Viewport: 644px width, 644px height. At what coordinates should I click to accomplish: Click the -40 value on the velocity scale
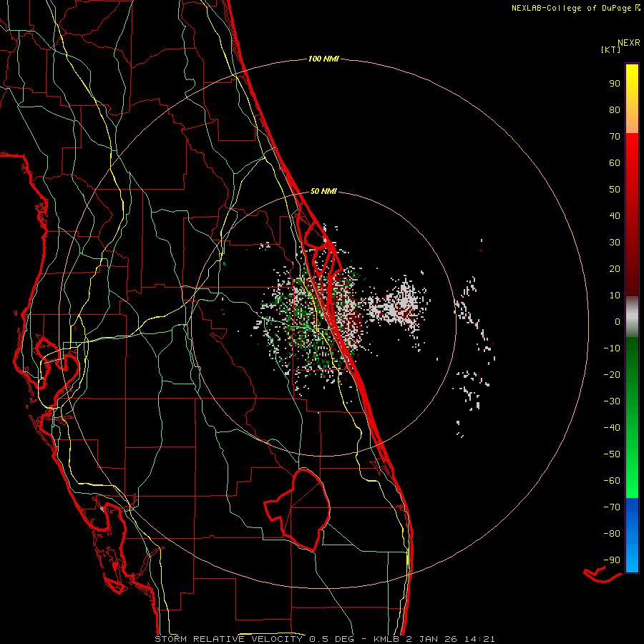coord(612,428)
